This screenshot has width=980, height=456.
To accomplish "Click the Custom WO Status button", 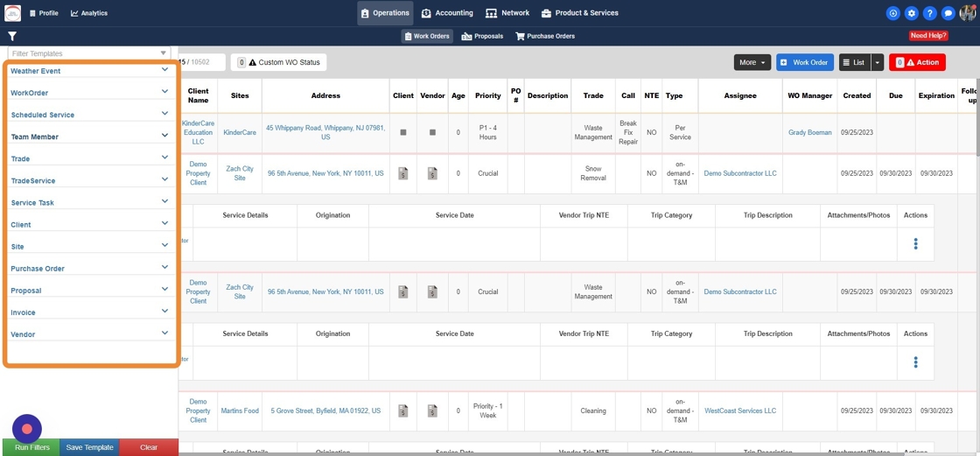I will click(x=278, y=62).
